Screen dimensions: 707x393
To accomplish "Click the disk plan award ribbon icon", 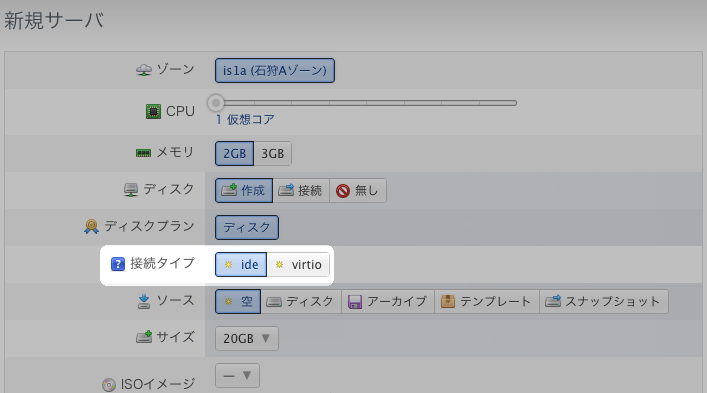I will point(91,226).
